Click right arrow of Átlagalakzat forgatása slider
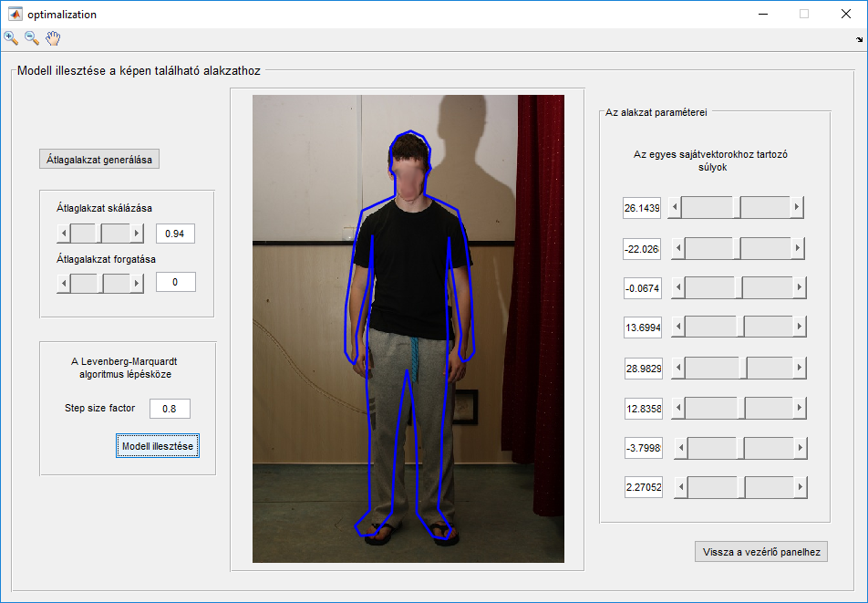 [137, 283]
